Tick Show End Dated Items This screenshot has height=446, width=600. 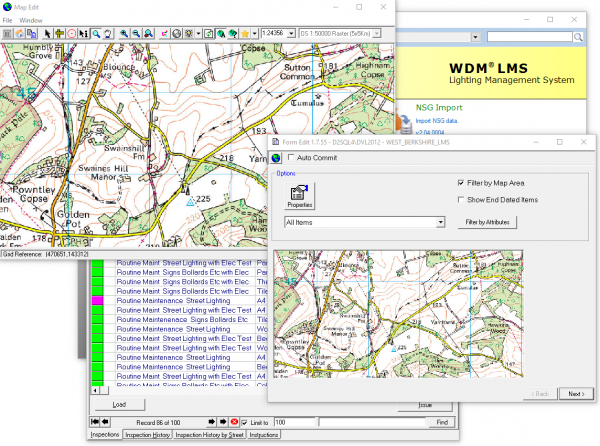click(459, 200)
